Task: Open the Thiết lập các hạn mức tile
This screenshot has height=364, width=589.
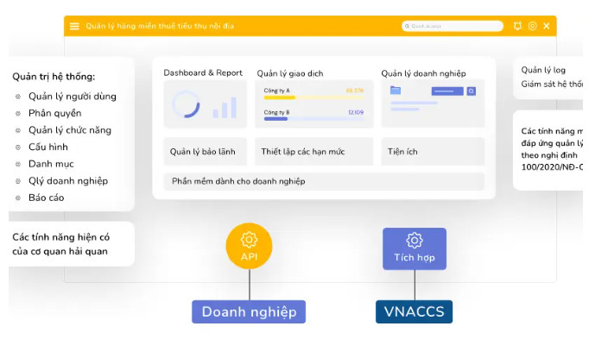Action: (302, 152)
